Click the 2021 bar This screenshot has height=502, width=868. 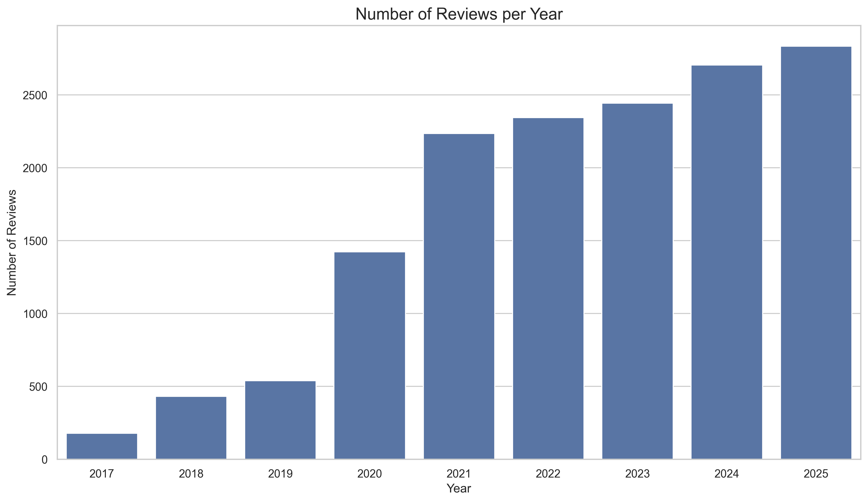click(x=459, y=296)
